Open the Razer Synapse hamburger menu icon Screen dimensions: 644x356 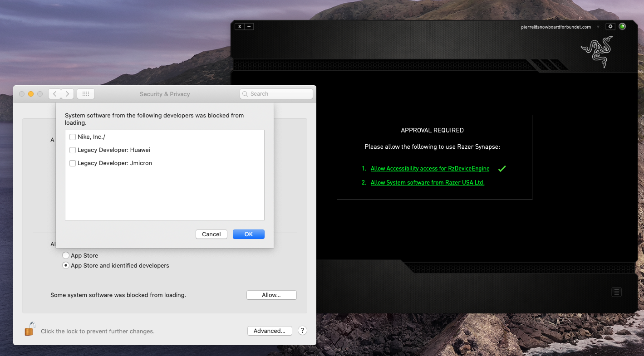pyautogui.click(x=616, y=292)
